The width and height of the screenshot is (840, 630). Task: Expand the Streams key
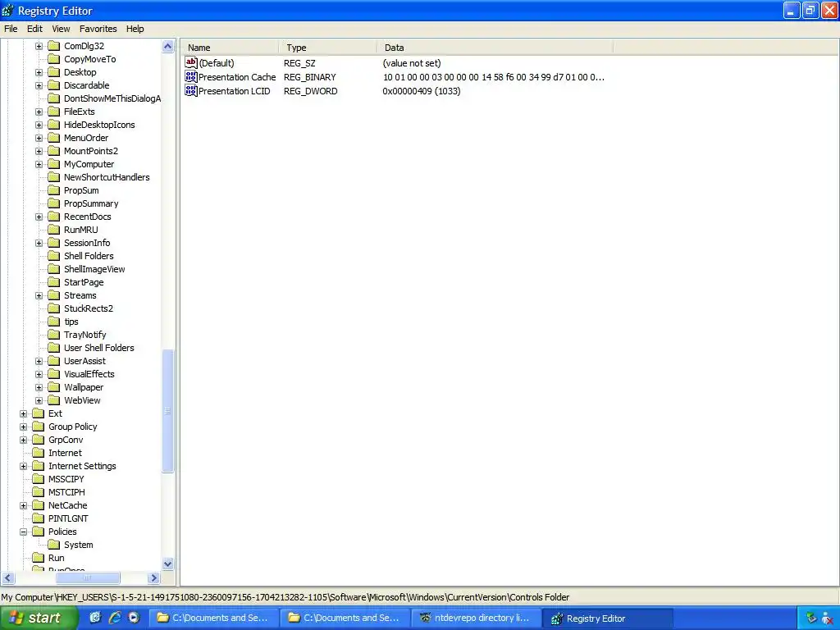pos(39,295)
